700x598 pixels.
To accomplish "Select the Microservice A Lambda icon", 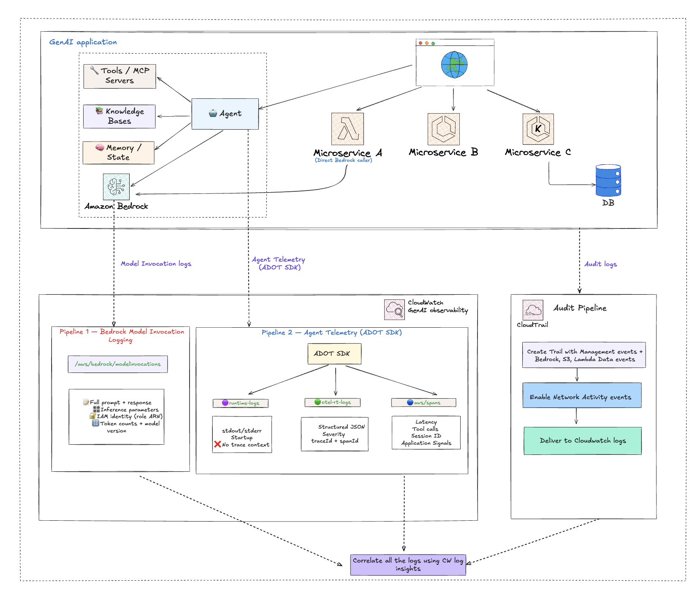I will coord(347,129).
